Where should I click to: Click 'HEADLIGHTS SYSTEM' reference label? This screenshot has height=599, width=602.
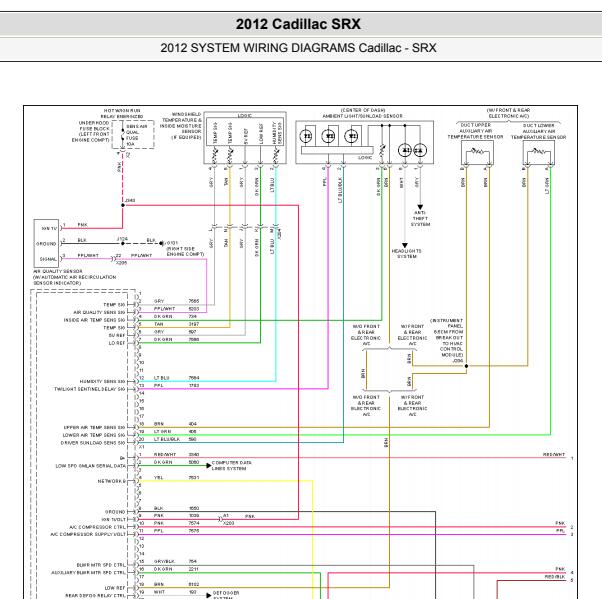point(406,253)
